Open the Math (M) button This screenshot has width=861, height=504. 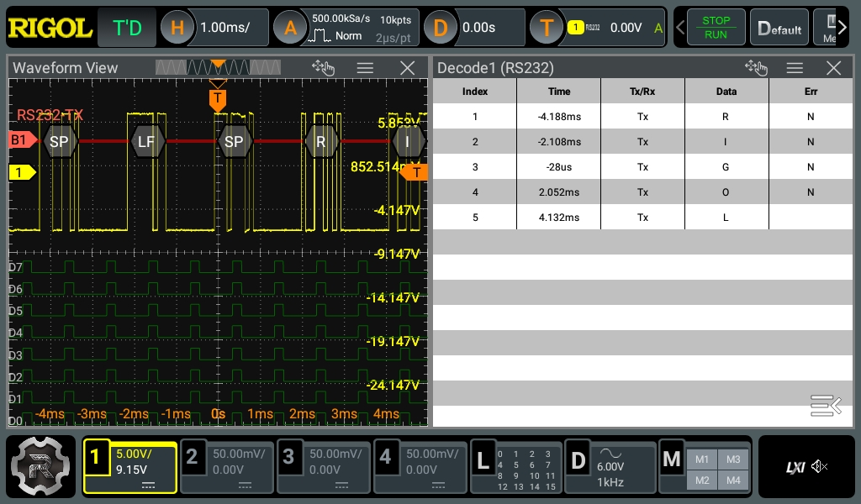pyautogui.click(x=672, y=459)
